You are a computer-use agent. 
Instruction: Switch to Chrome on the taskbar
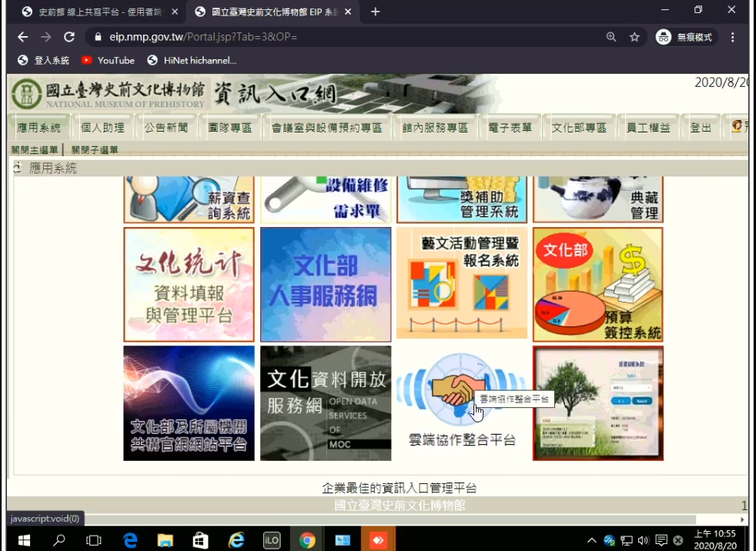click(x=307, y=540)
